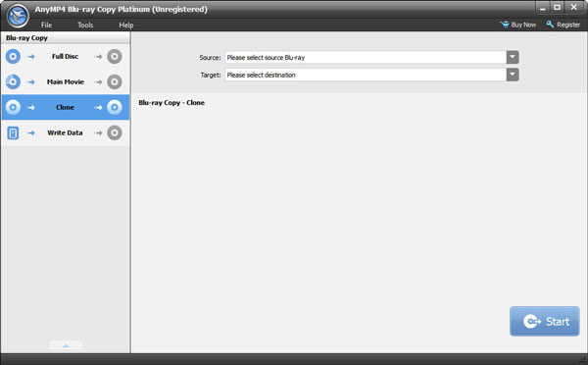Collapse the sidebar using the bottom up-arrow

click(x=66, y=345)
